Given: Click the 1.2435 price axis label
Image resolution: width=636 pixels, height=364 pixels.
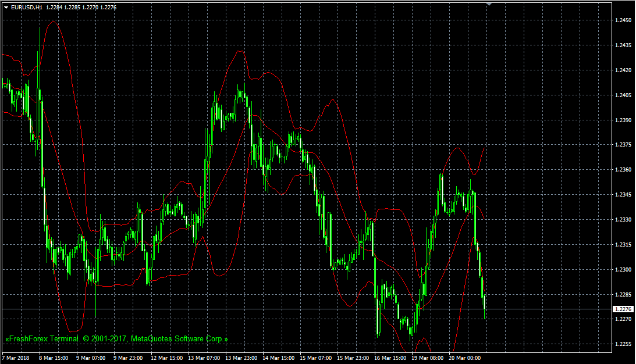Looking at the screenshot, I should [x=623, y=45].
